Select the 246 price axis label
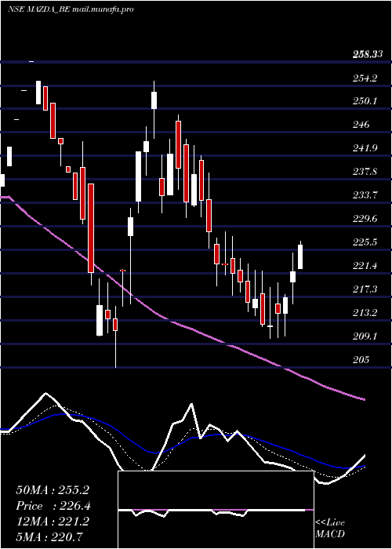The width and height of the screenshot is (392, 549). pyautogui.click(x=361, y=125)
